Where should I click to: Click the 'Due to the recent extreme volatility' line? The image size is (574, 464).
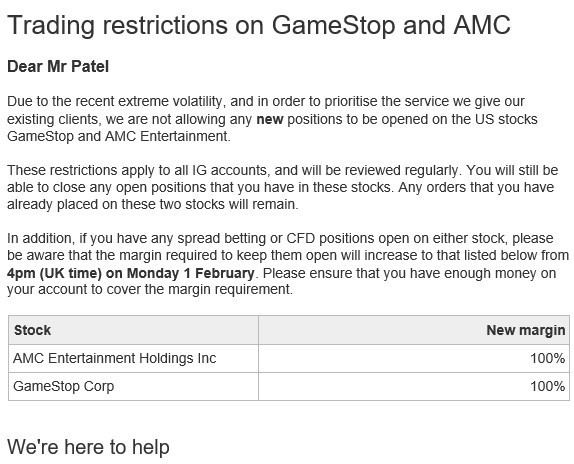[266, 101]
